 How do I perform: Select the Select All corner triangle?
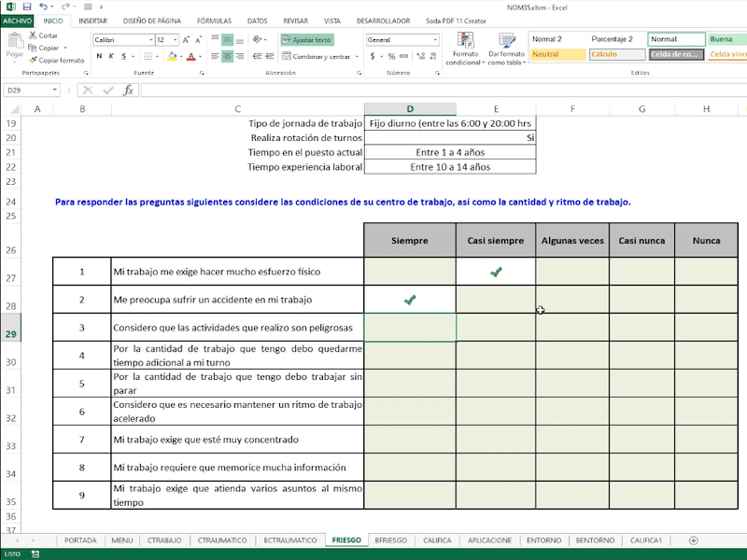(14, 109)
